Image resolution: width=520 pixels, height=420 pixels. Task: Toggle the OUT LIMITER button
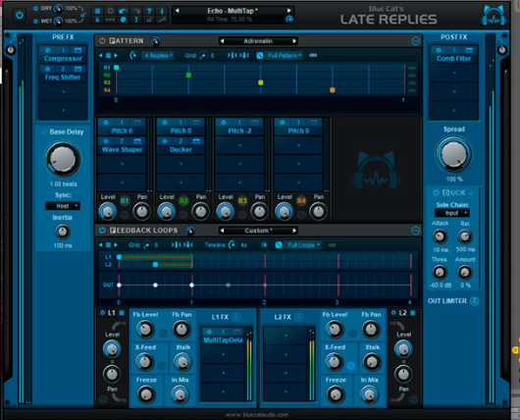[475, 301]
